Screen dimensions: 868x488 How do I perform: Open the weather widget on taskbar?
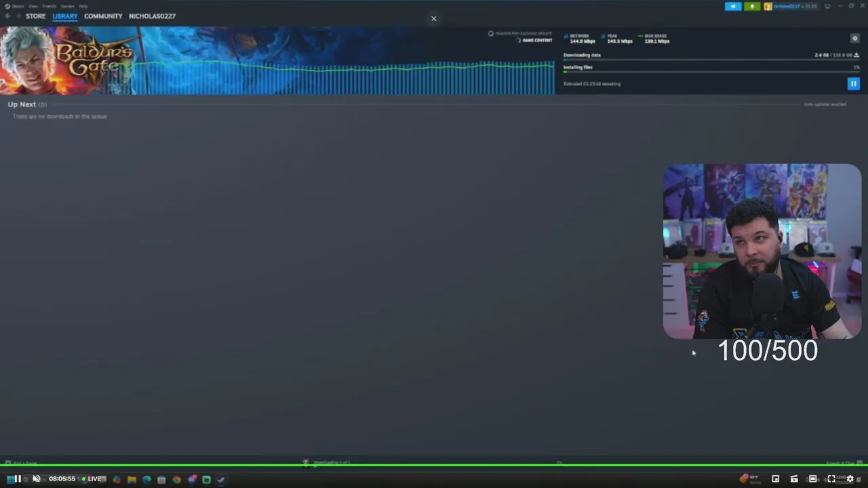click(749, 479)
